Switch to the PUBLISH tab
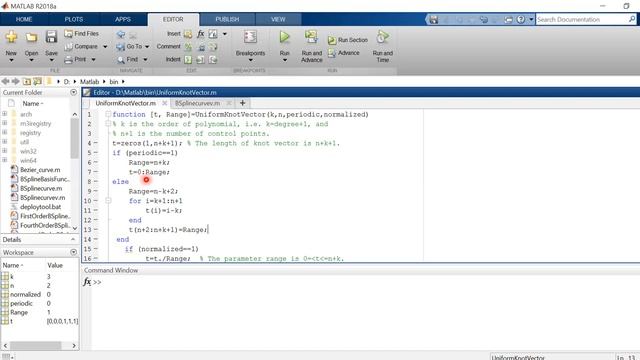Viewport: 640px width, 360px height. coord(227,19)
